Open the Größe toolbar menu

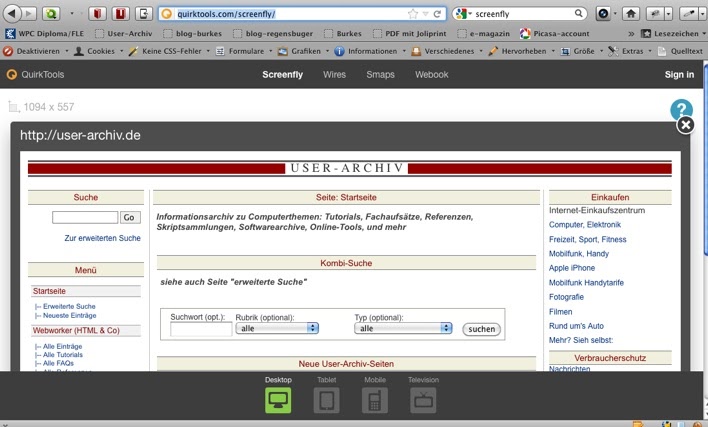coord(582,51)
